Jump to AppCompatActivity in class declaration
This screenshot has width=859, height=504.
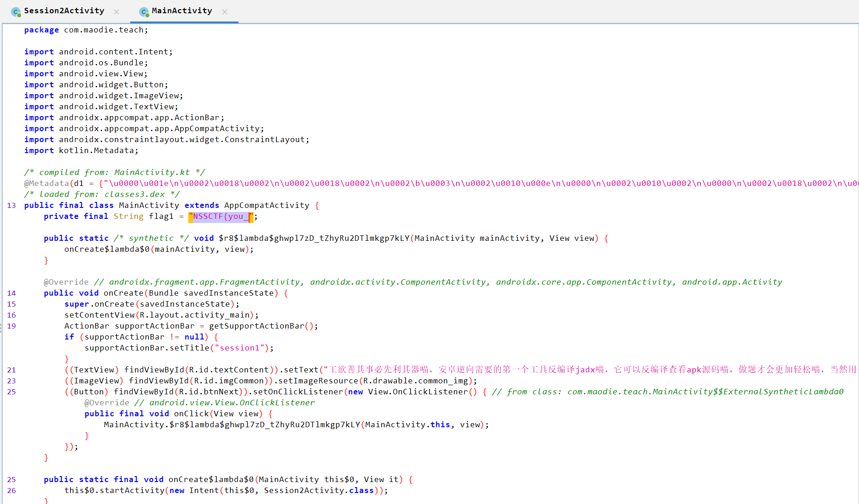pyautogui.click(x=266, y=206)
